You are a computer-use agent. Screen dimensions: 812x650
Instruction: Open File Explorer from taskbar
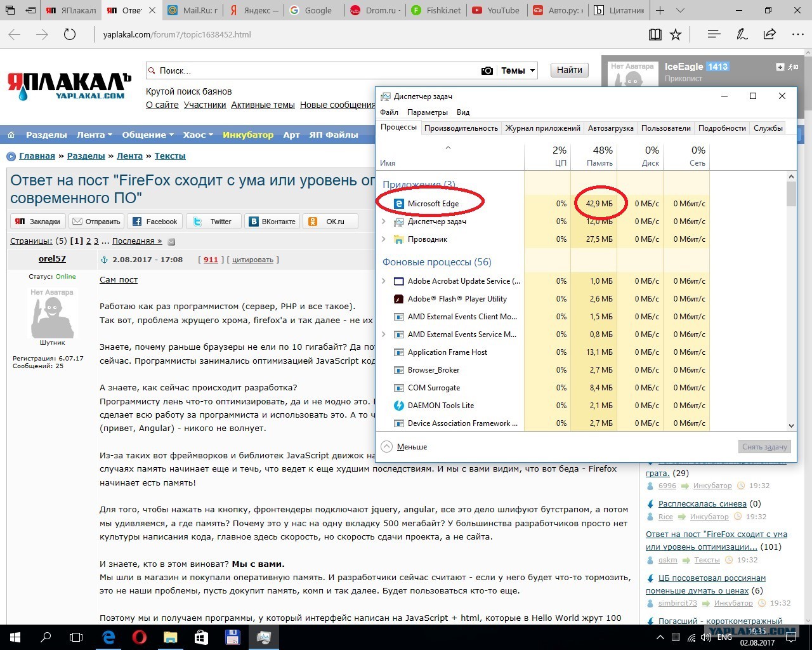click(x=170, y=637)
